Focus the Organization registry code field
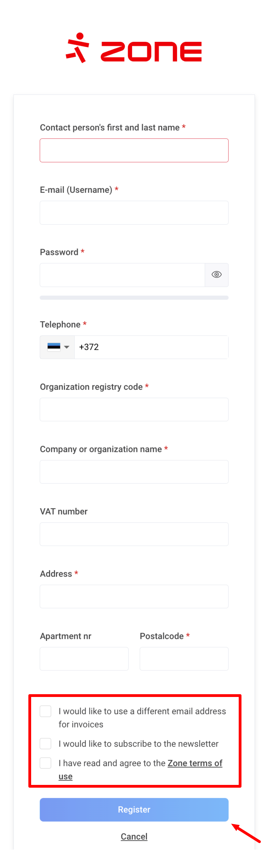The width and height of the screenshot is (265, 868). pyautogui.click(x=134, y=409)
